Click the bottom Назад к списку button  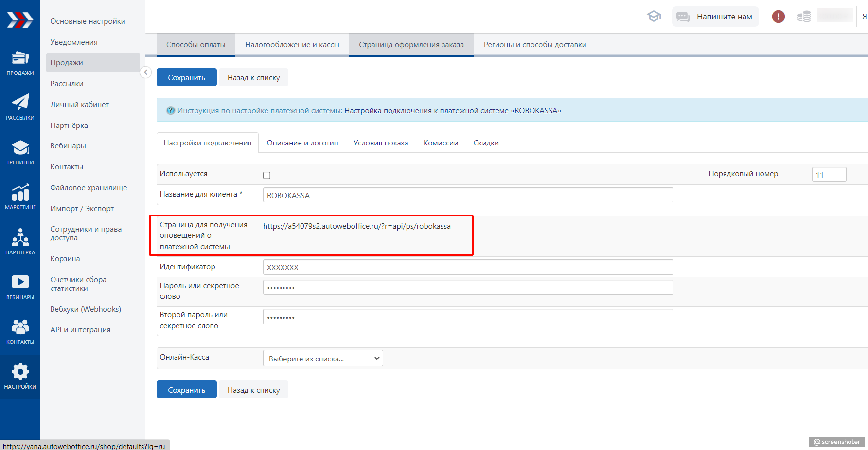click(x=253, y=390)
